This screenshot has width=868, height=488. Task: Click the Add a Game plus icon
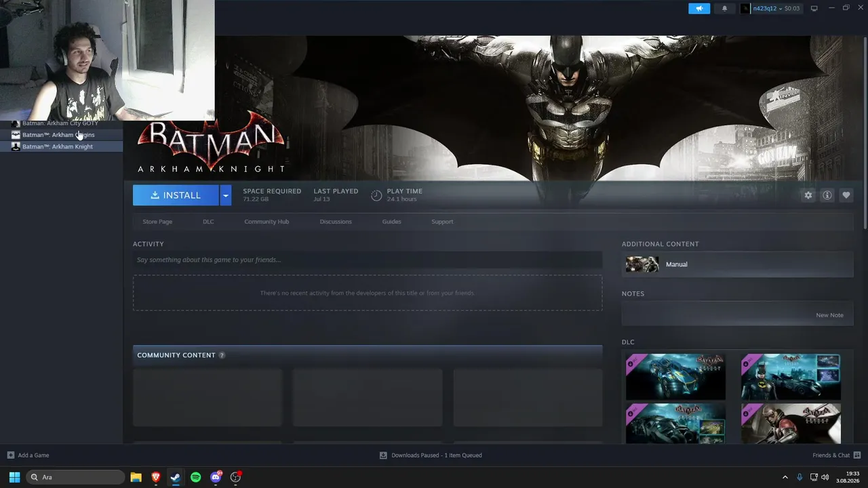(10, 455)
